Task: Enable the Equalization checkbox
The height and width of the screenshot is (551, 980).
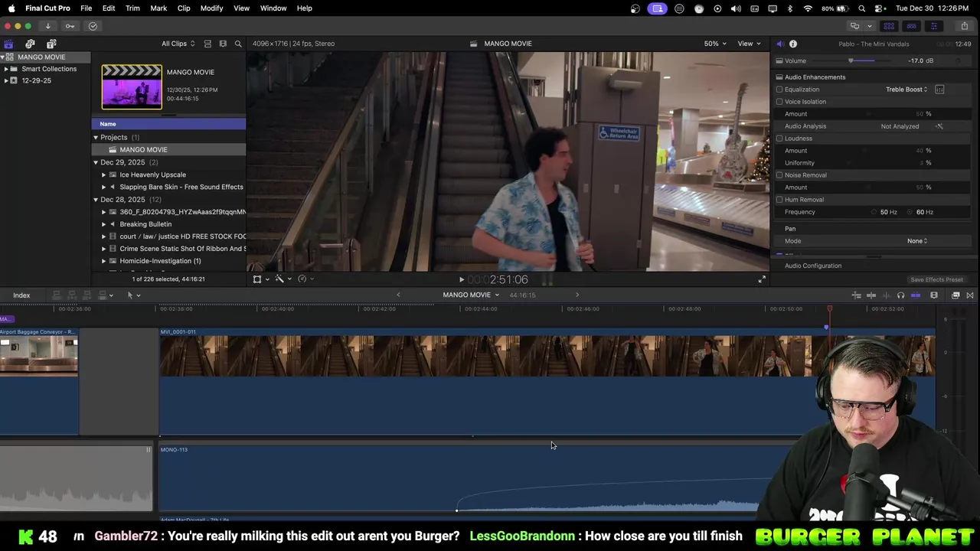Action: point(779,90)
